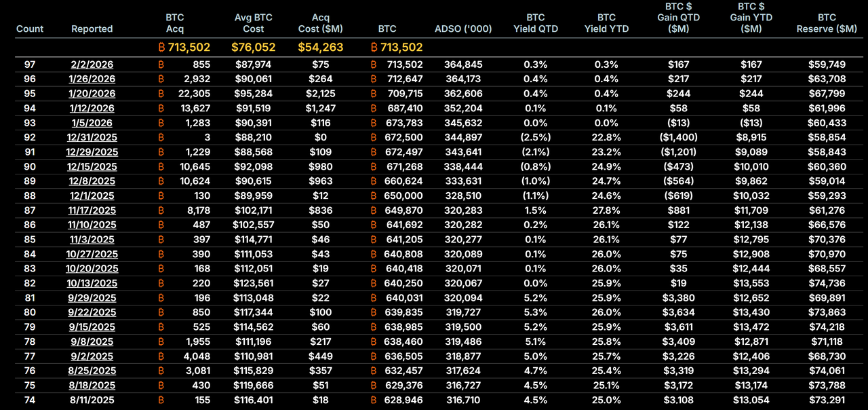Sort by the Count column header

tap(29, 29)
